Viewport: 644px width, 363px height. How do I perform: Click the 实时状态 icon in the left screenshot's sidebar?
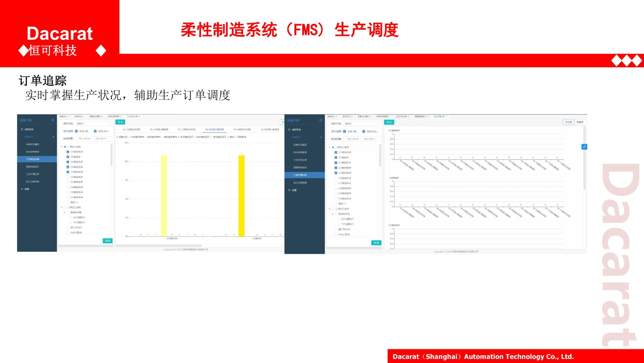point(22,129)
